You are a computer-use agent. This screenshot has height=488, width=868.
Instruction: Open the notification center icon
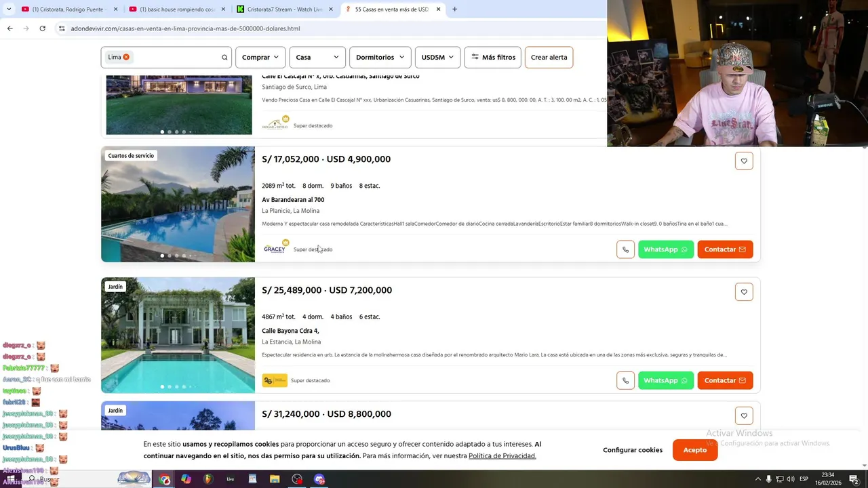tap(854, 479)
